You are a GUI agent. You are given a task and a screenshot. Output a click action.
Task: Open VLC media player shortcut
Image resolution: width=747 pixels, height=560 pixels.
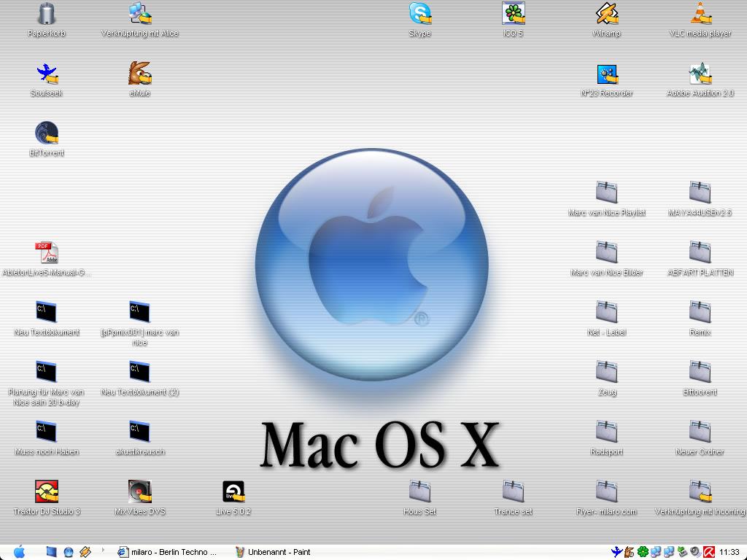point(700,14)
